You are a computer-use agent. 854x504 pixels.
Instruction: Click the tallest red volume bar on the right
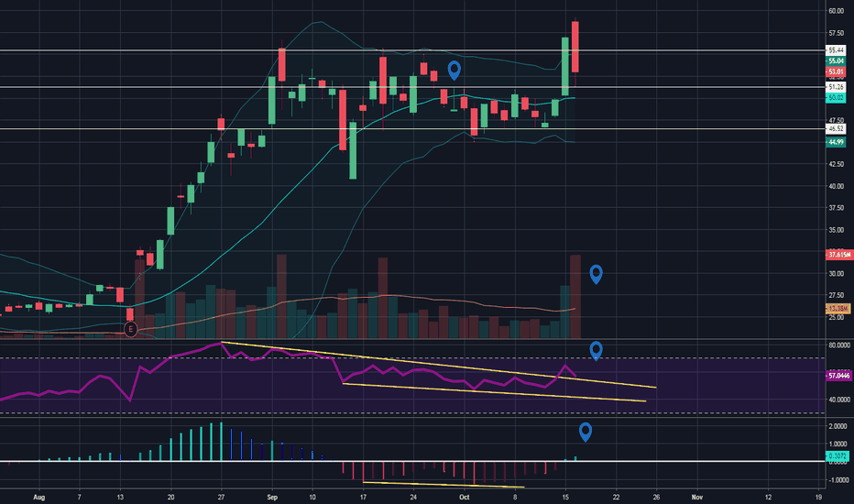[x=575, y=296]
